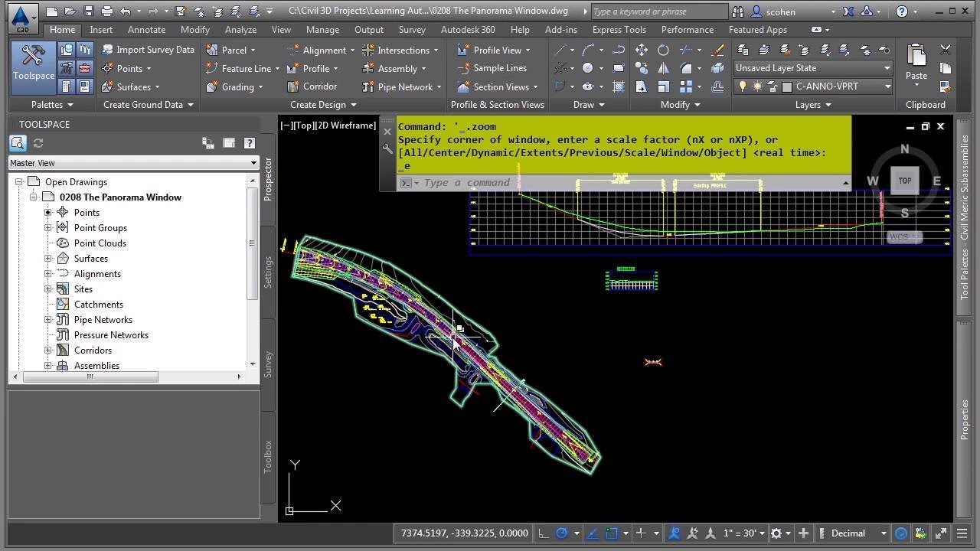980x551 pixels.
Task: Open the Autodesk 360 tab
Action: click(468, 29)
